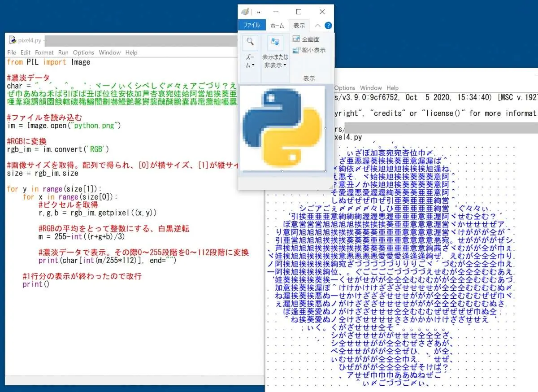Open the Window menu in the shell window
The width and height of the screenshot is (538, 392).
(370, 88)
